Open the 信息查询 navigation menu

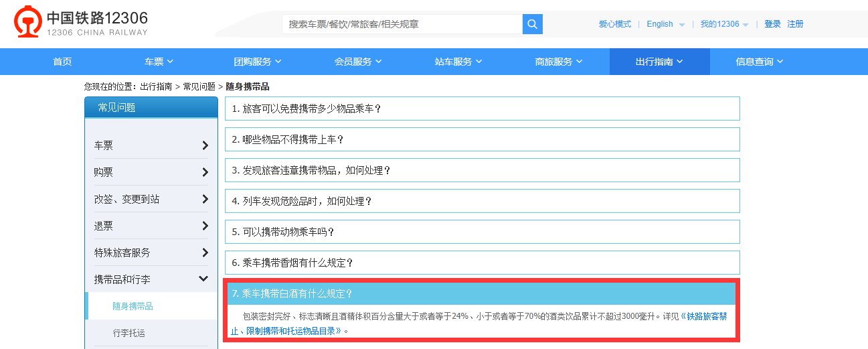pyautogui.click(x=760, y=62)
